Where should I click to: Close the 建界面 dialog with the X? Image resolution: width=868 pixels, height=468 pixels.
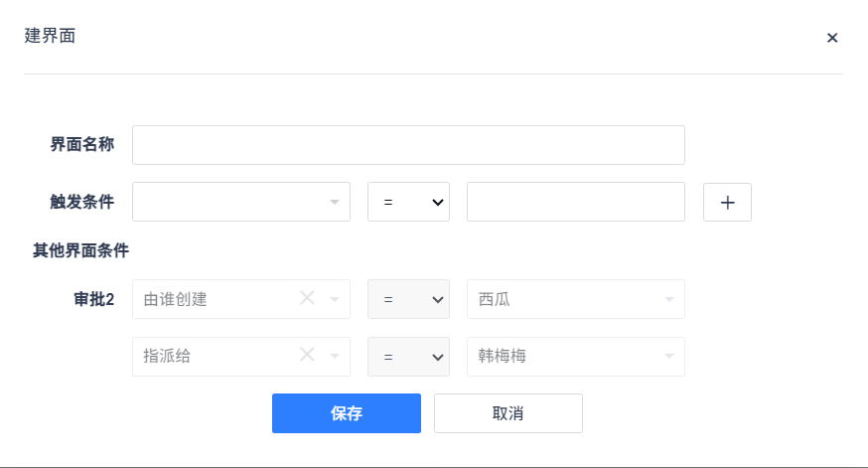click(832, 38)
